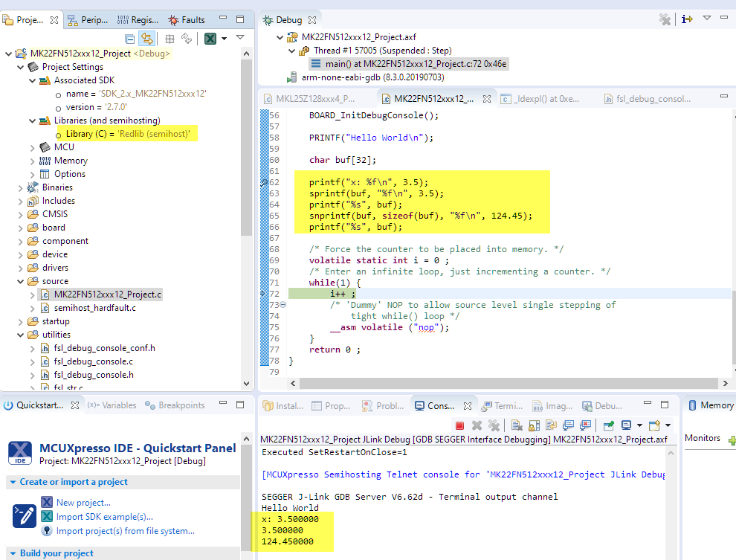Collapse Build your project section
Screen dimensions: 736x560
click(x=13, y=553)
